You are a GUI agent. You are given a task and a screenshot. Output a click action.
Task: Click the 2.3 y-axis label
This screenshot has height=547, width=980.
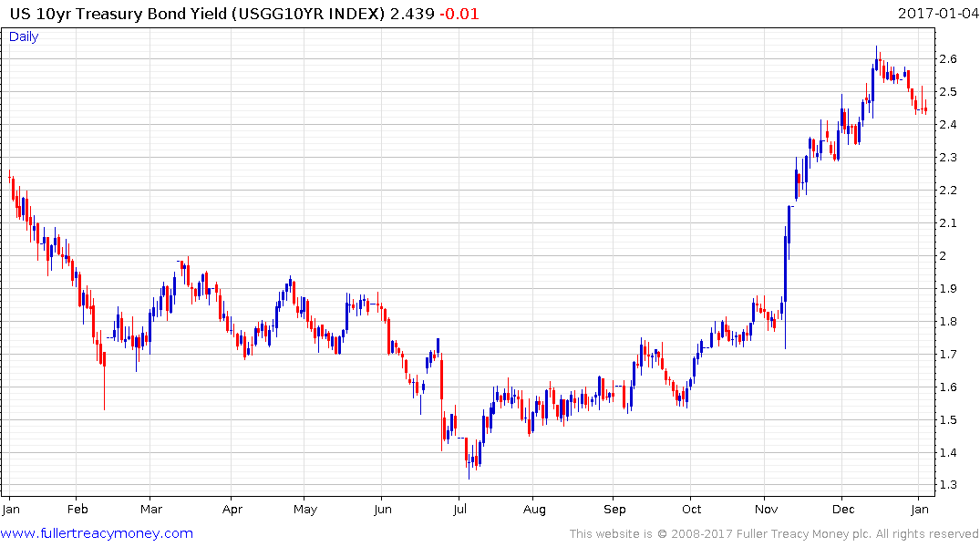[948, 158]
